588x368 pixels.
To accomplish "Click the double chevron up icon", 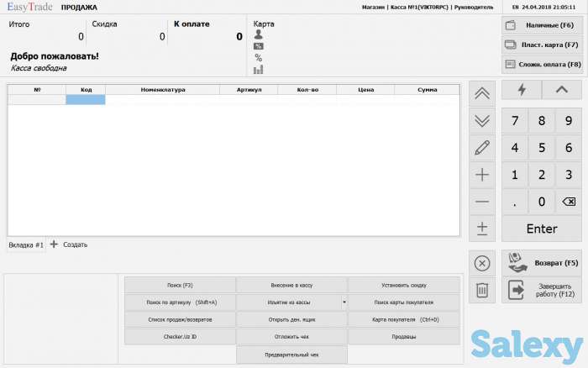I will tap(482, 93).
